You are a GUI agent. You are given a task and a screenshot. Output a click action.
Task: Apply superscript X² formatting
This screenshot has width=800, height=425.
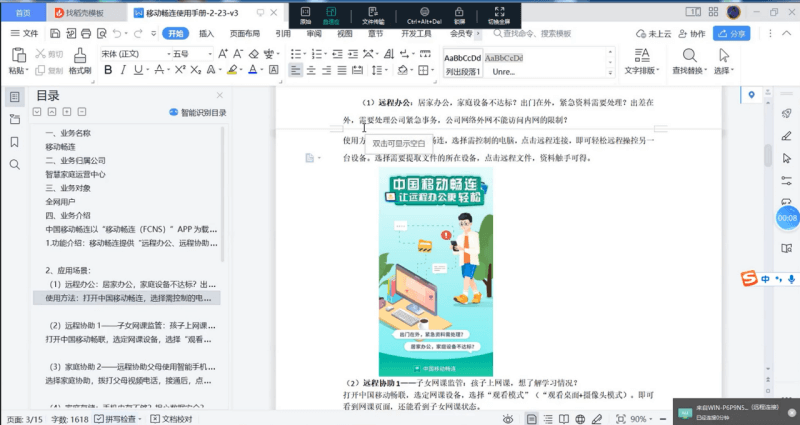(180, 70)
